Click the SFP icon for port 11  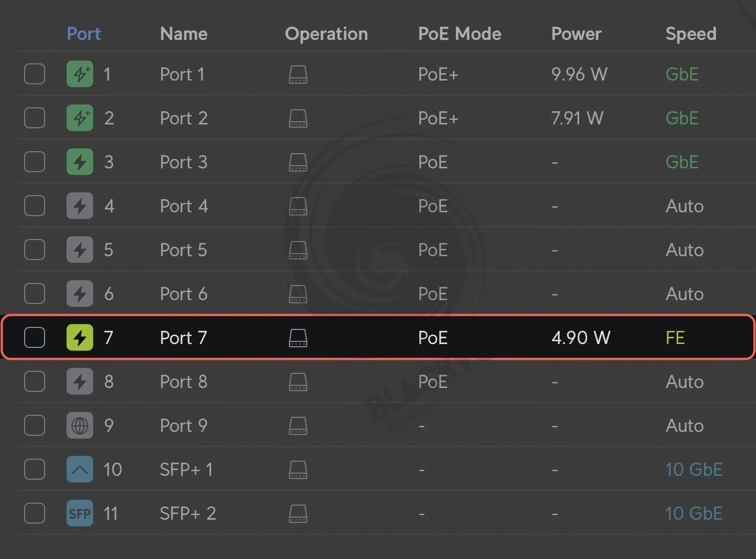(x=80, y=513)
